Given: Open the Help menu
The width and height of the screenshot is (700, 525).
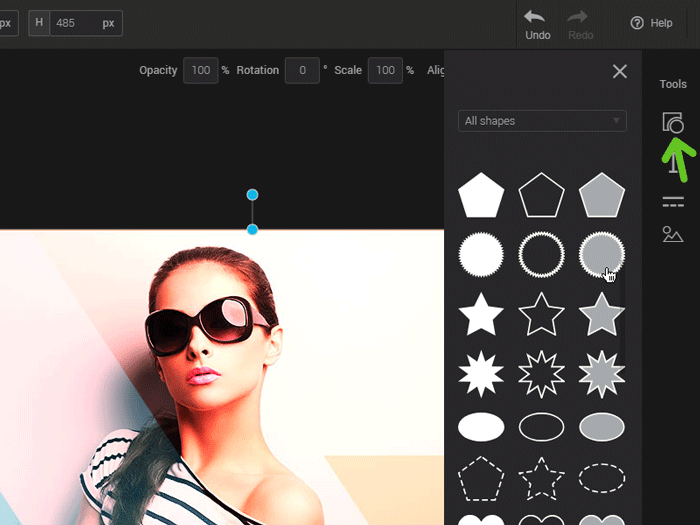Looking at the screenshot, I should pyautogui.click(x=651, y=23).
